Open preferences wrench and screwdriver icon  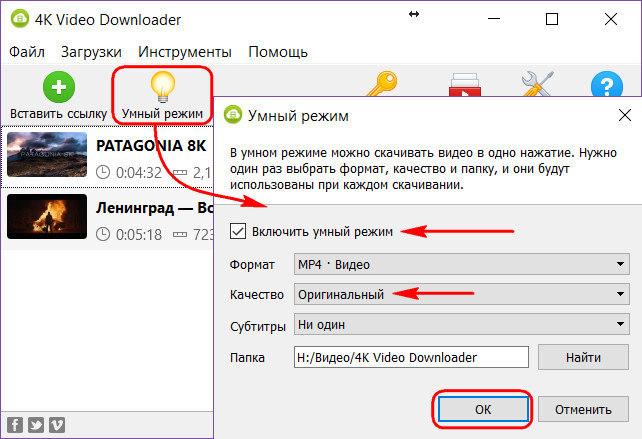tap(537, 84)
